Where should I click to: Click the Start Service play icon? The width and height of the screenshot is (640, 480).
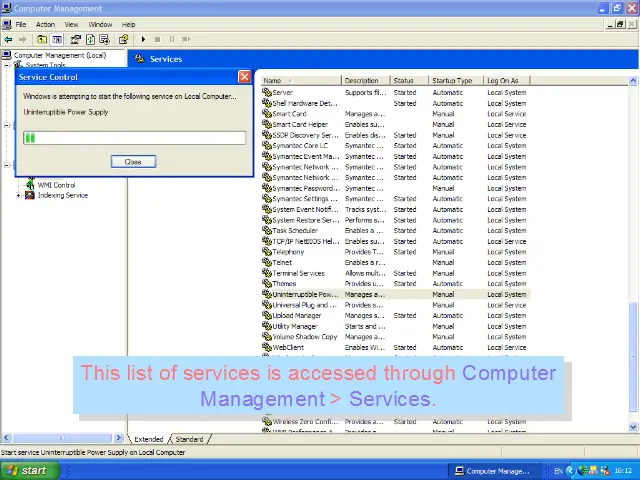[143, 39]
